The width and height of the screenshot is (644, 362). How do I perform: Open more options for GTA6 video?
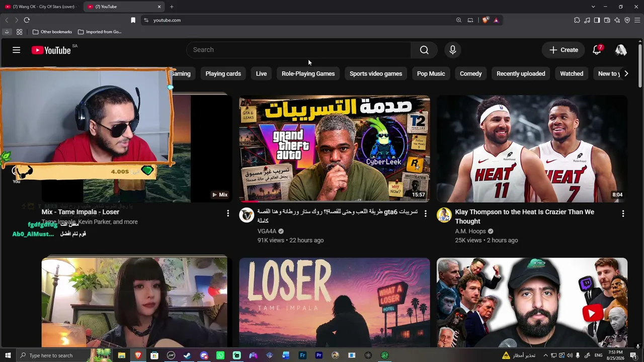coord(426,214)
